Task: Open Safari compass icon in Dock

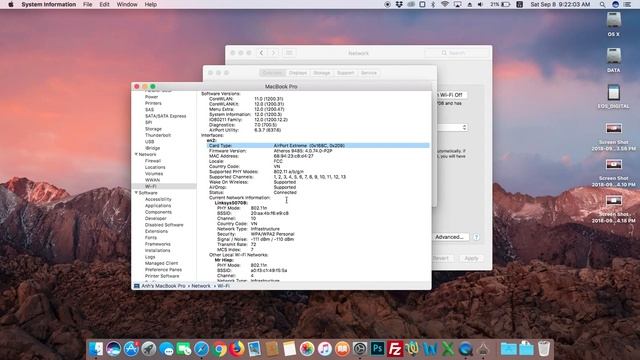Action: pyautogui.click(x=201, y=349)
